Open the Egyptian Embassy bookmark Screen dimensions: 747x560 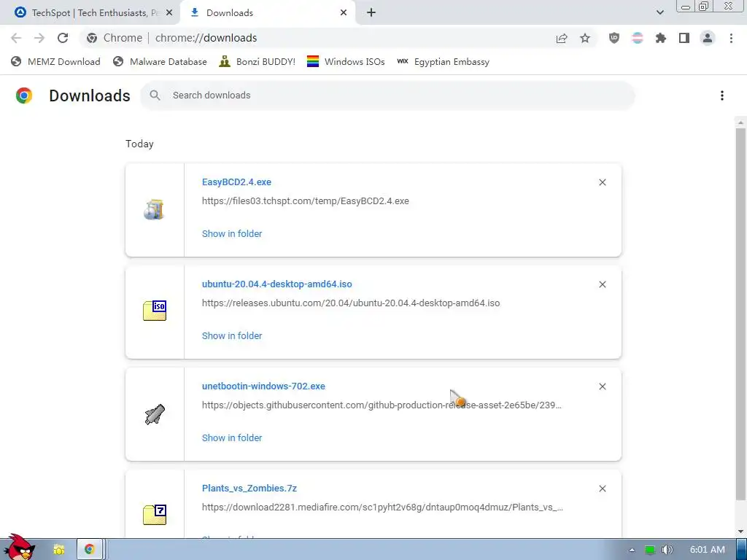click(444, 61)
